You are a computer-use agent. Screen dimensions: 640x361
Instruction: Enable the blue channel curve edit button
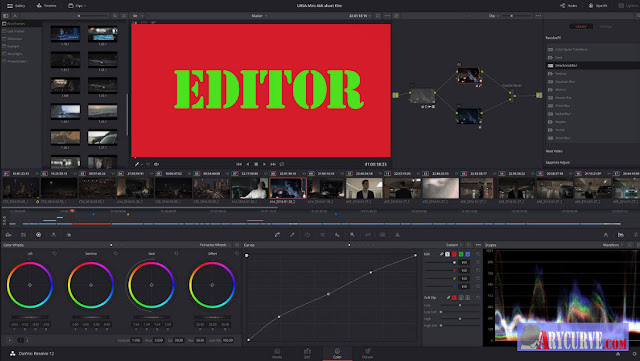[468, 254]
